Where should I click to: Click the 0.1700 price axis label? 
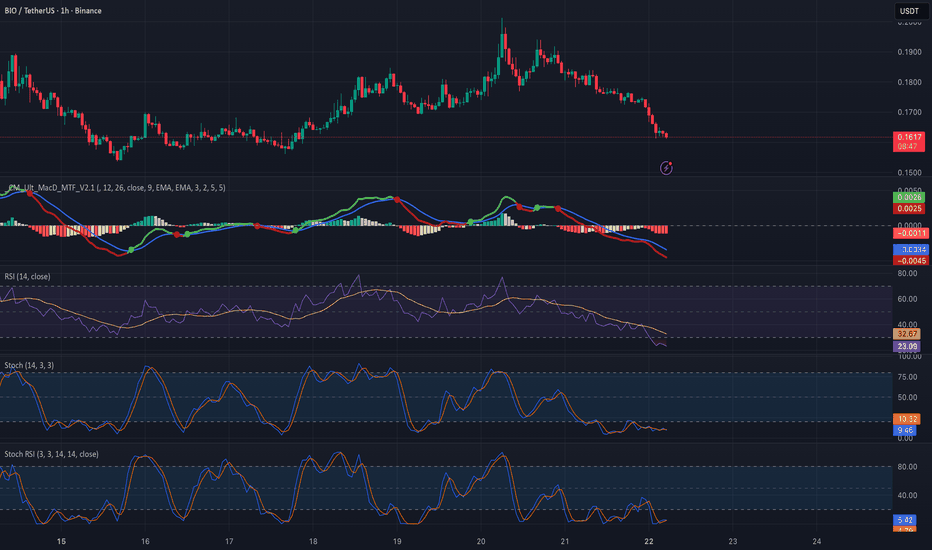coord(909,112)
